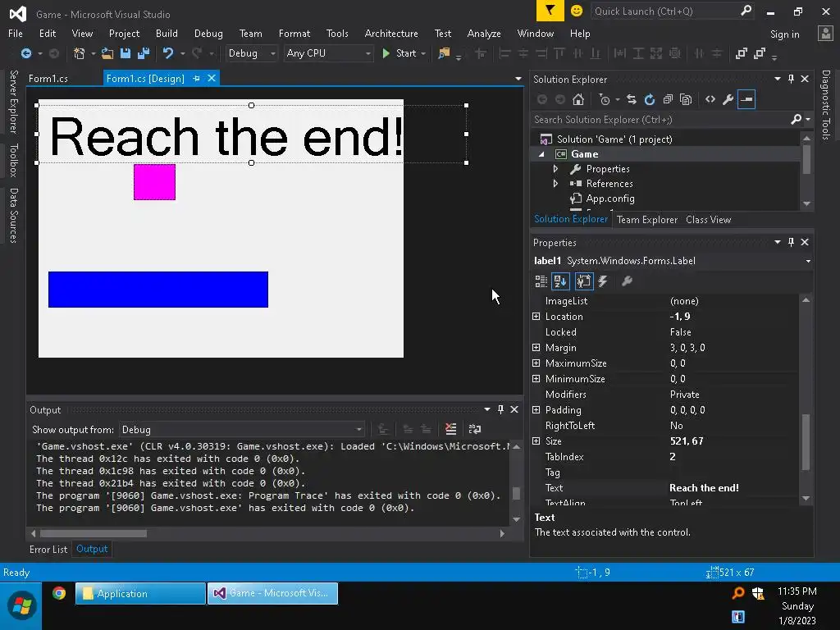840x630 pixels.
Task: Open the Properties wrench in Solution Explorer toolbar
Action: (728, 99)
